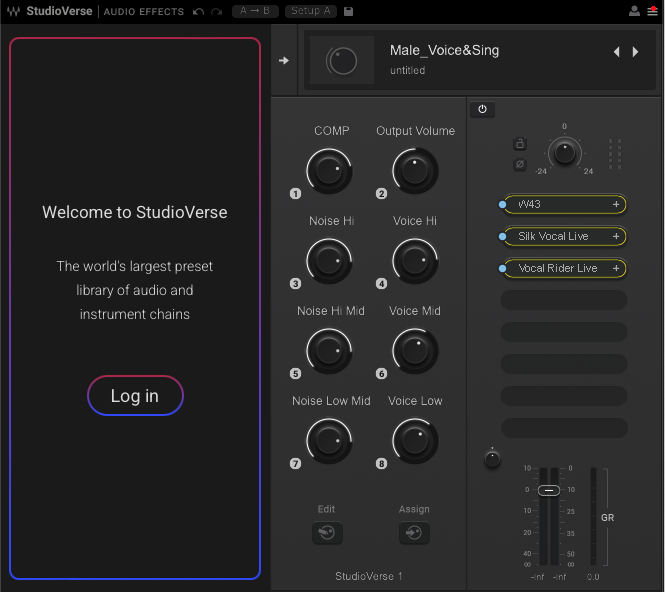Screen dimensions: 665x592
Task: Expand the WV43 plus icon
Action: [x=616, y=204]
